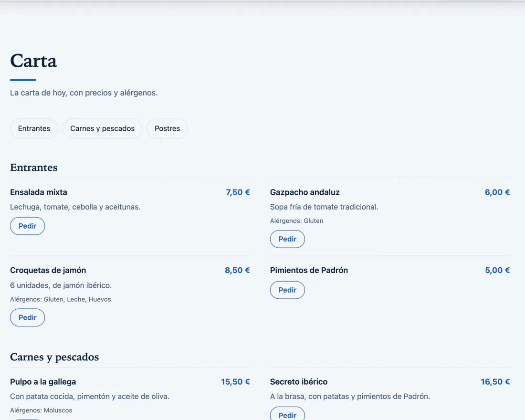525x420 pixels.
Task: Click the 8,50 € price
Action: [237, 270]
